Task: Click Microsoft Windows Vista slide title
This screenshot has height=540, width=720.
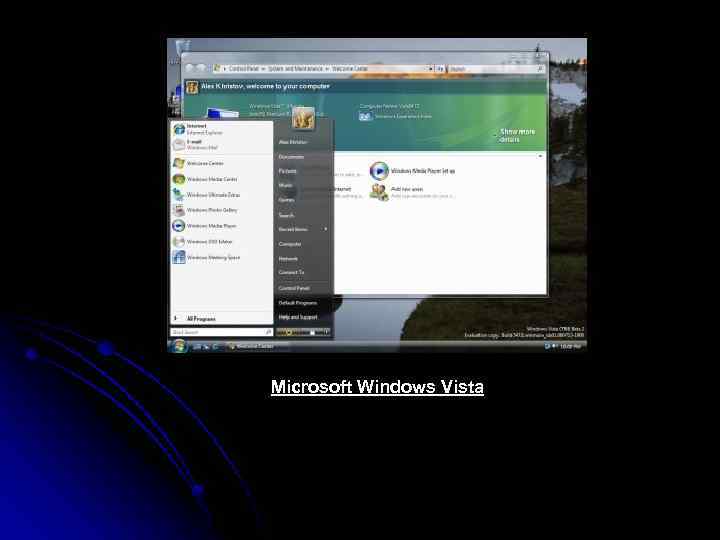Action: (x=377, y=387)
